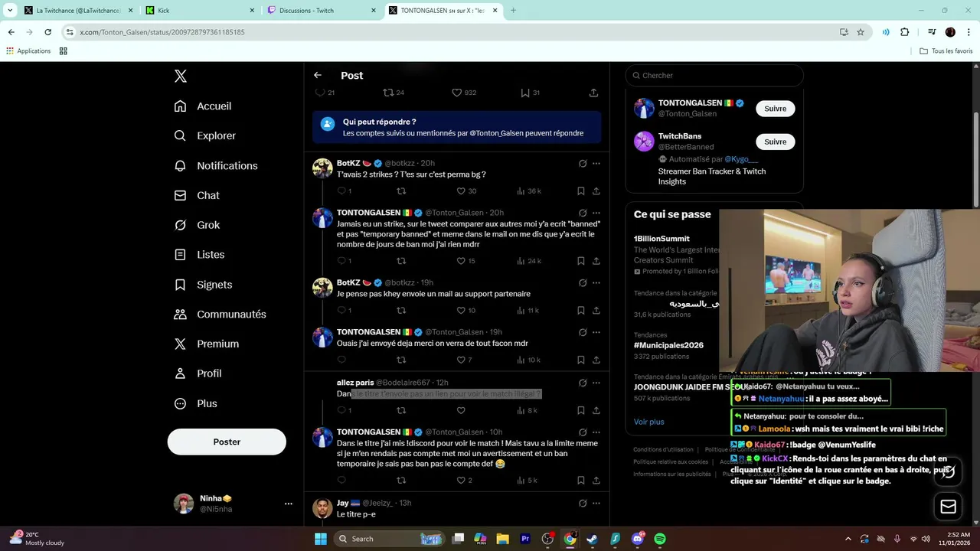Viewport: 980px width, 551px height.
Task: Open more options on TONTONGALSEN 20h reply
Action: point(596,214)
